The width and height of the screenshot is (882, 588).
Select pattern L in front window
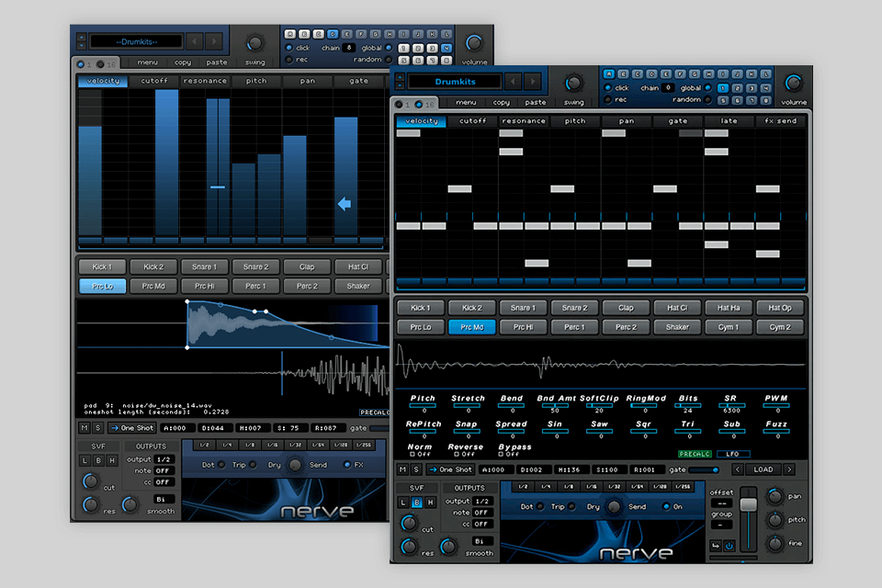765,74
